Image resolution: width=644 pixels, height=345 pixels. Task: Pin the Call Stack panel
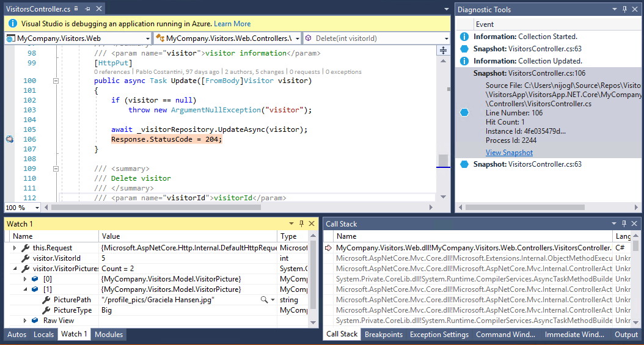click(624, 223)
